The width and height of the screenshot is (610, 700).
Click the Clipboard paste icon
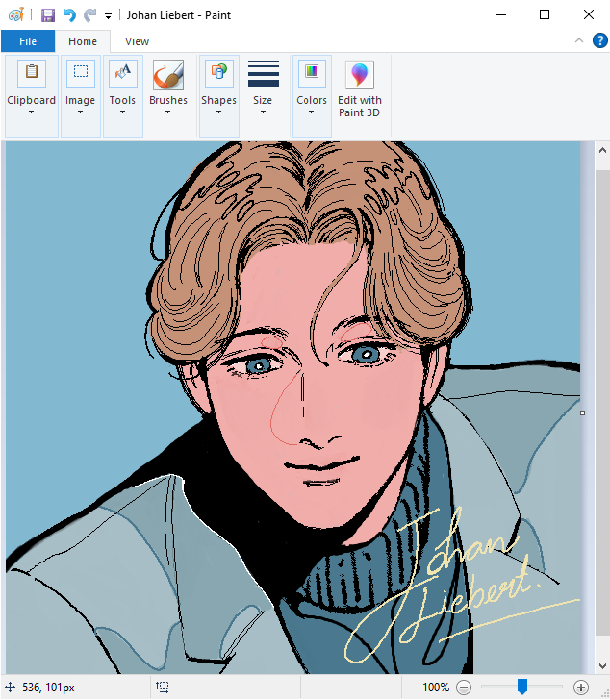point(32,73)
